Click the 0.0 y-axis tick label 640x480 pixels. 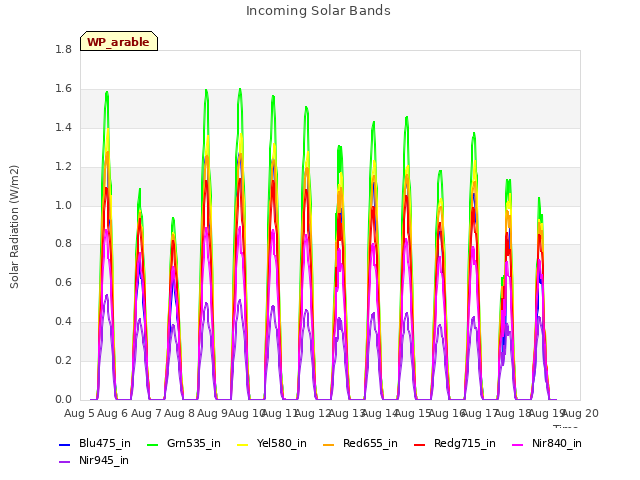[63, 399]
